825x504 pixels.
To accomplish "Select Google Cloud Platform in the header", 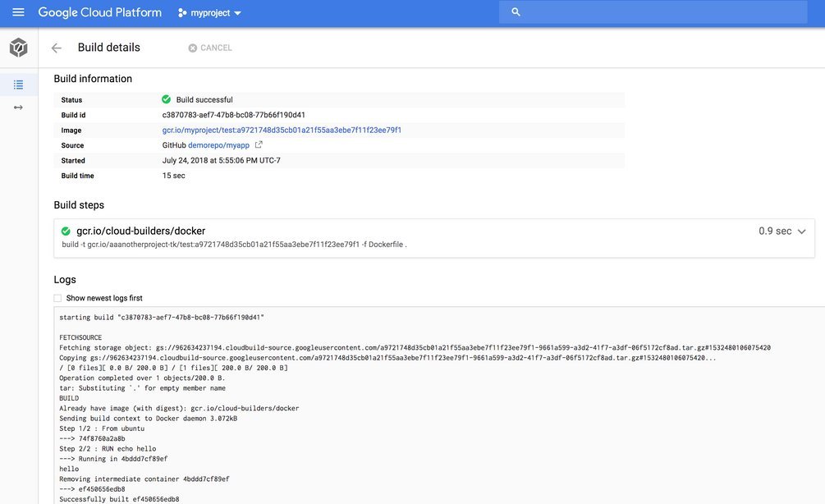I will coord(99,11).
